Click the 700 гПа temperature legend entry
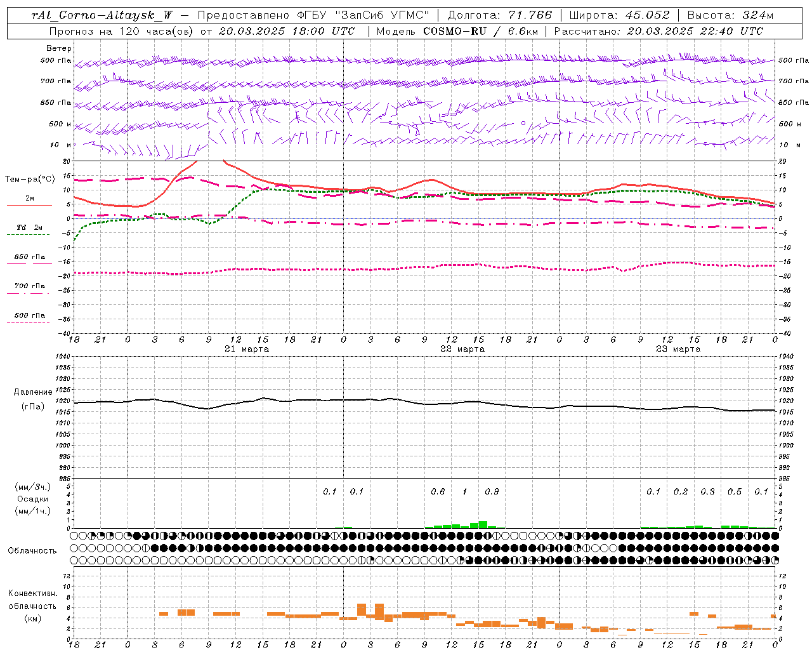Viewport: 812px width, 650px height. [x=30, y=286]
